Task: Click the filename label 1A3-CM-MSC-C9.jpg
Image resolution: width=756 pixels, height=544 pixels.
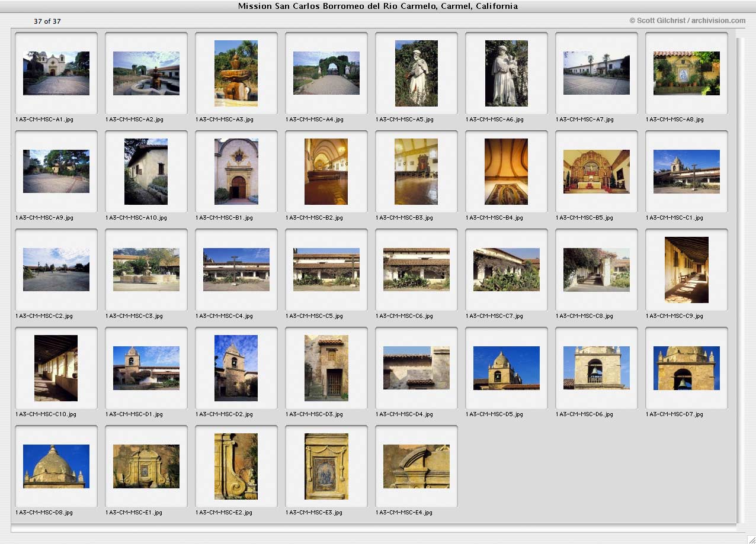Action: pos(675,316)
